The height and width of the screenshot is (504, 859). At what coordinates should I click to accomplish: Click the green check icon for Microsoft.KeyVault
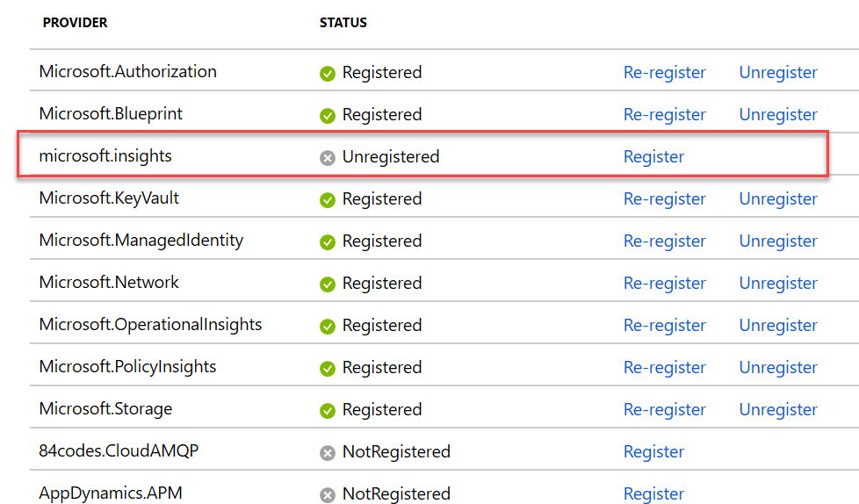click(x=328, y=200)
